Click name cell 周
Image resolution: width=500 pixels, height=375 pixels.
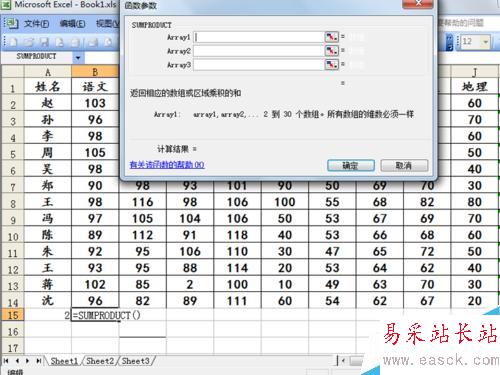[48, 152]
